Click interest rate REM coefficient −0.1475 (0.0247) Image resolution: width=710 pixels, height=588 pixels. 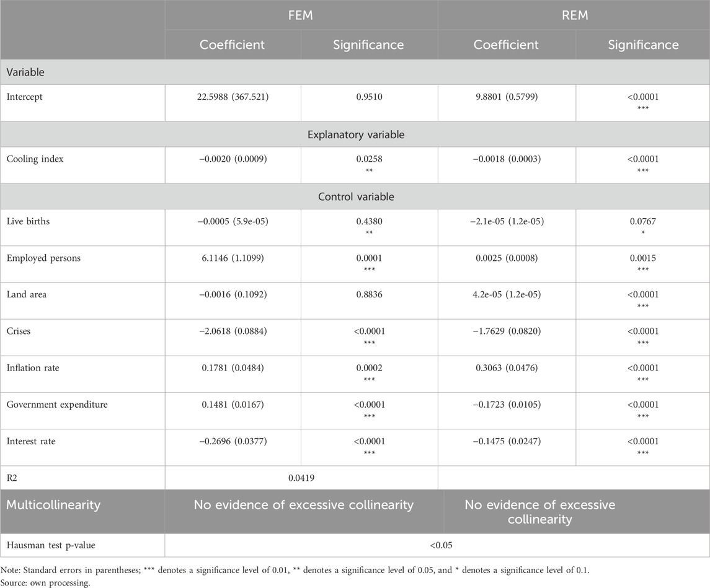(x=507, y=441)
